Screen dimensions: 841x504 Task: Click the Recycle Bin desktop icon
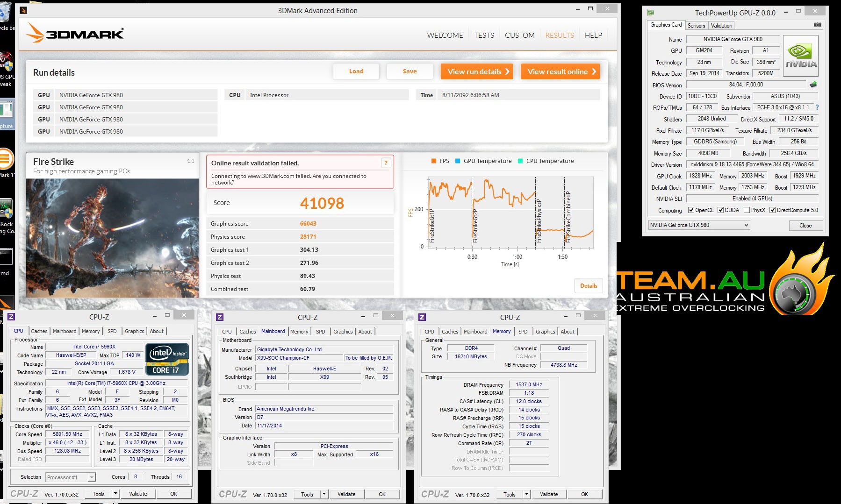click(x=6, y=16)
